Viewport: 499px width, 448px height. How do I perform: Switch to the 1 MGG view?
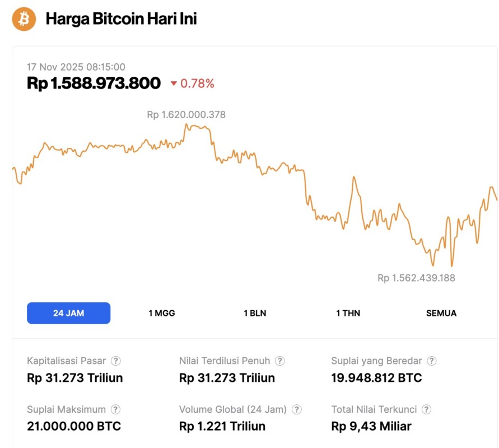click(163, 313)
